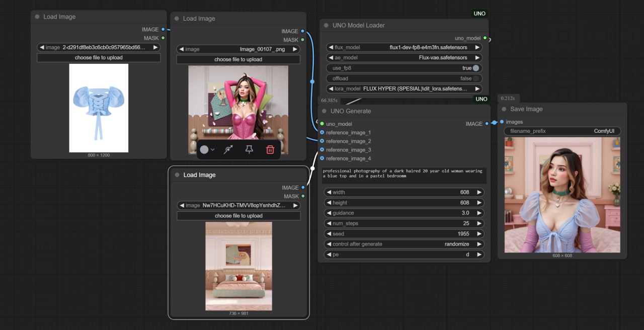Decrease guidance with its left arrow
Viewport: 644px width, 330px height.
click(329, 213)
